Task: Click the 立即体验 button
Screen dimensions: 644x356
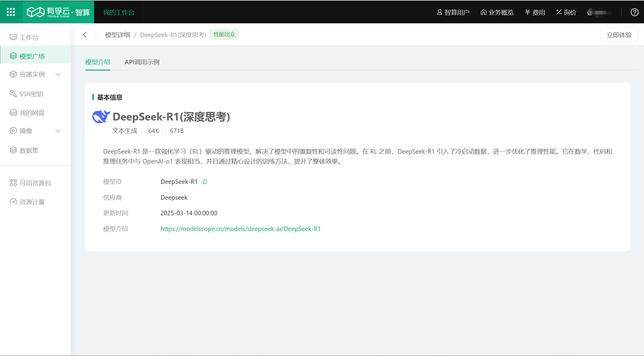Action: (x=619, y=35)
